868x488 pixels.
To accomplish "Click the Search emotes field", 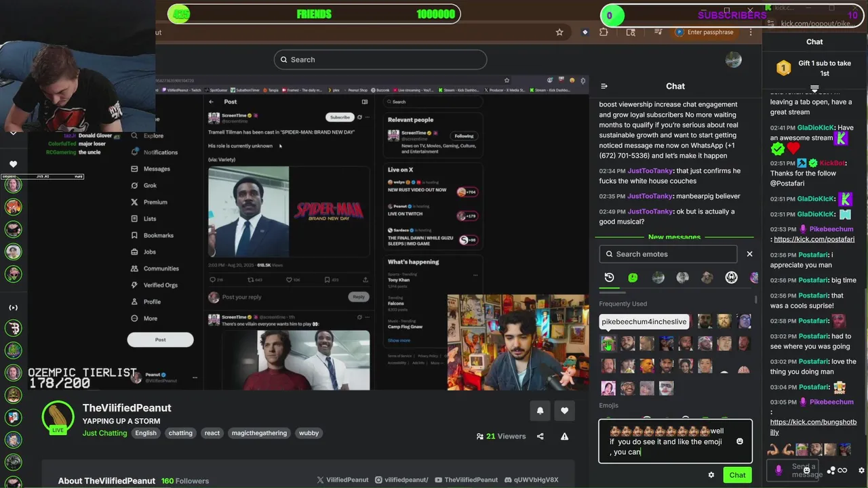I will pyautogui.click(x=668, y=254).
